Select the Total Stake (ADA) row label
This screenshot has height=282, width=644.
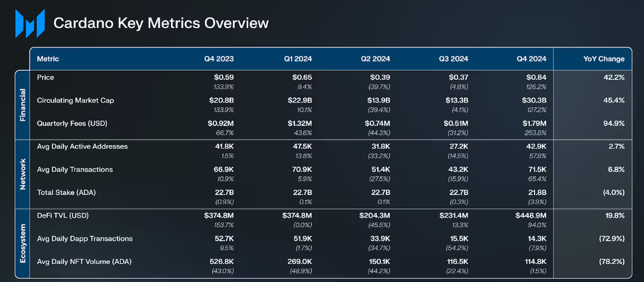66,193
